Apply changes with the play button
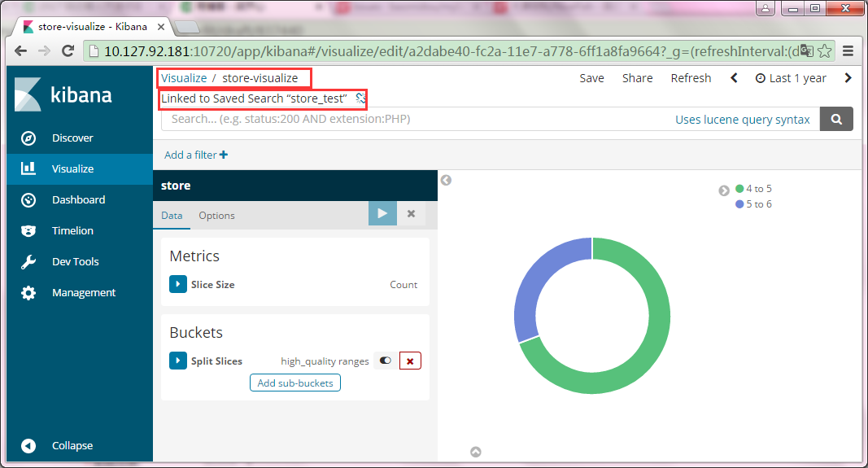Image resolution: width=868 pixels, height=468 pixels. [x=382, y=214]
